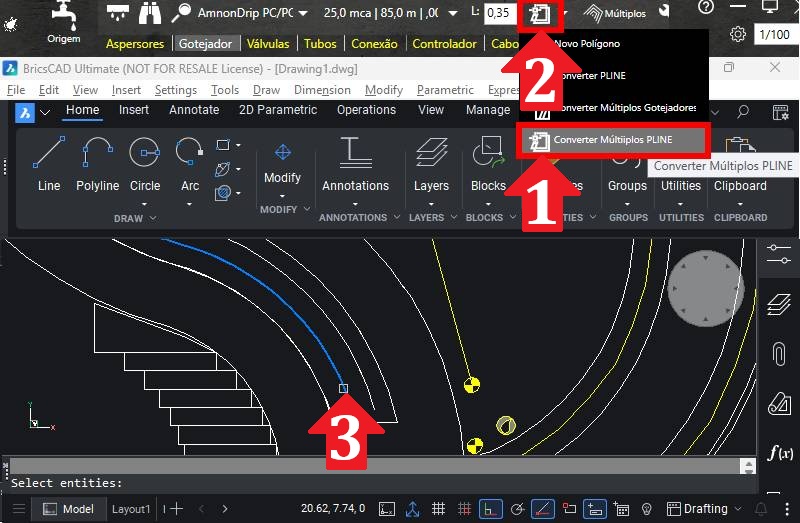
Task: Click the L spacing input field
Action: (x=501, y=14)
